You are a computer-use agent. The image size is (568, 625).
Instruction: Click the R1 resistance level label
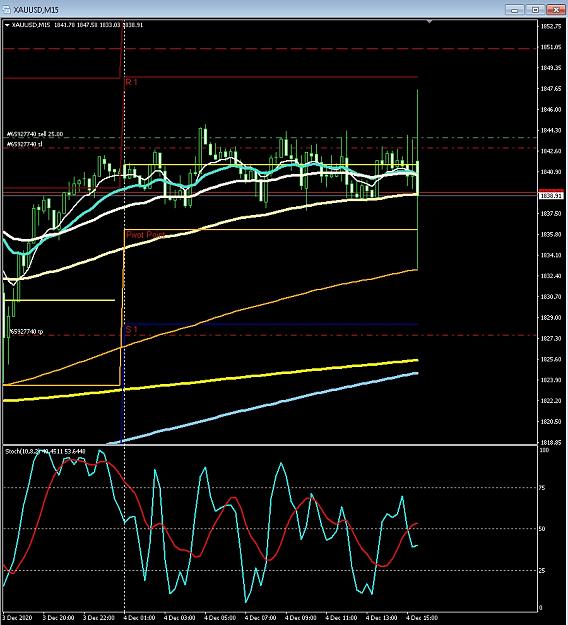point(131,82)
